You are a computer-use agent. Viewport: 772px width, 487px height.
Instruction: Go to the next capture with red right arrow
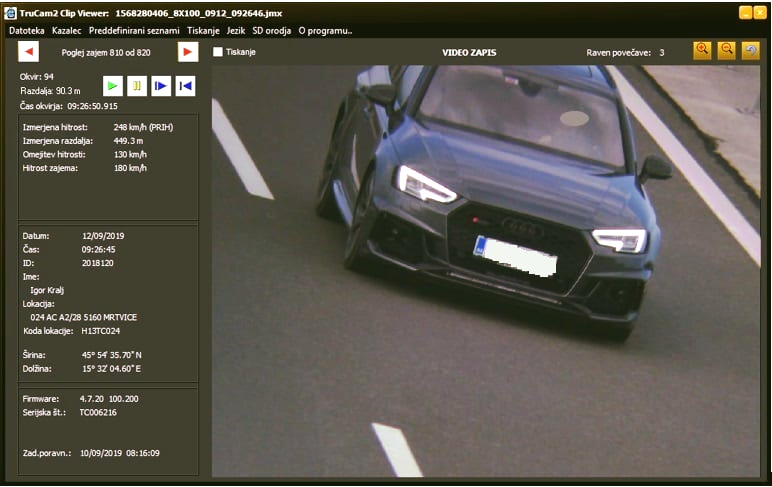(x=187, y=52)
